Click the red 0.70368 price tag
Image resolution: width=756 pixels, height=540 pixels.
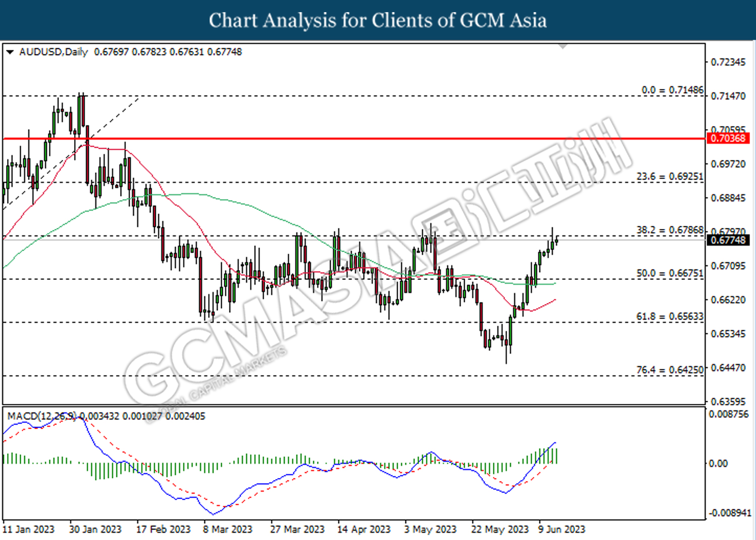click(728, 138)
